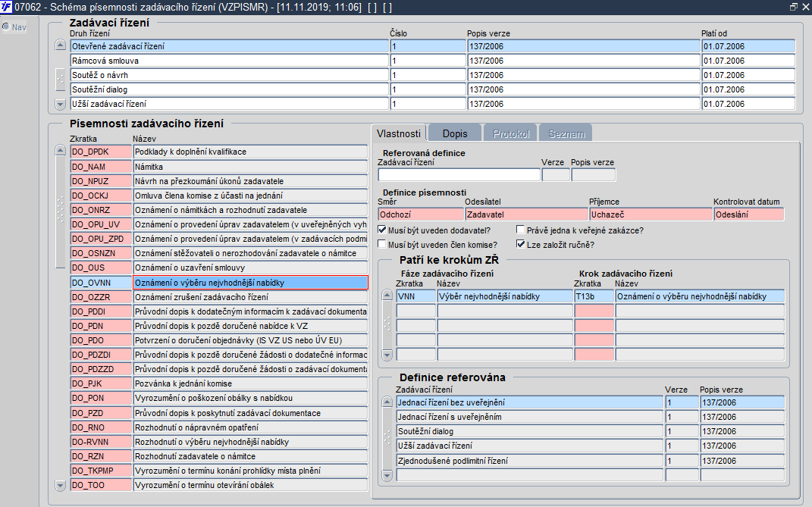This screenshot has height=507, width=812.
Task: Uncheck 'Musí být uveden dodavatel?' checkbox
Action: pos(382,230)
